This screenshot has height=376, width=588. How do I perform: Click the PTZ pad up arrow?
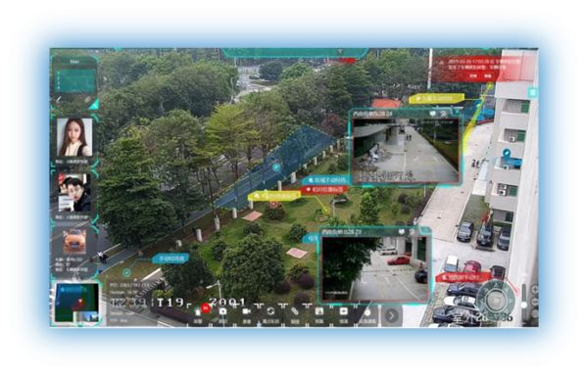(496, 286)
